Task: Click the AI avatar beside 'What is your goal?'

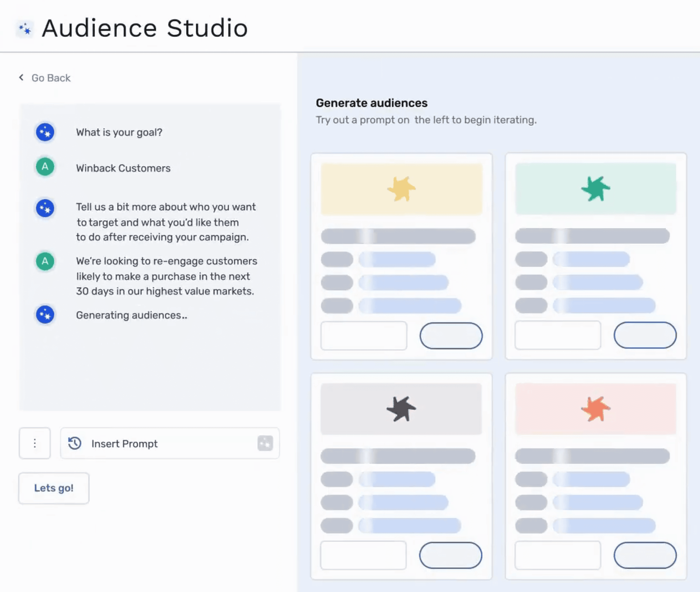Action: (x=45, y=132)
